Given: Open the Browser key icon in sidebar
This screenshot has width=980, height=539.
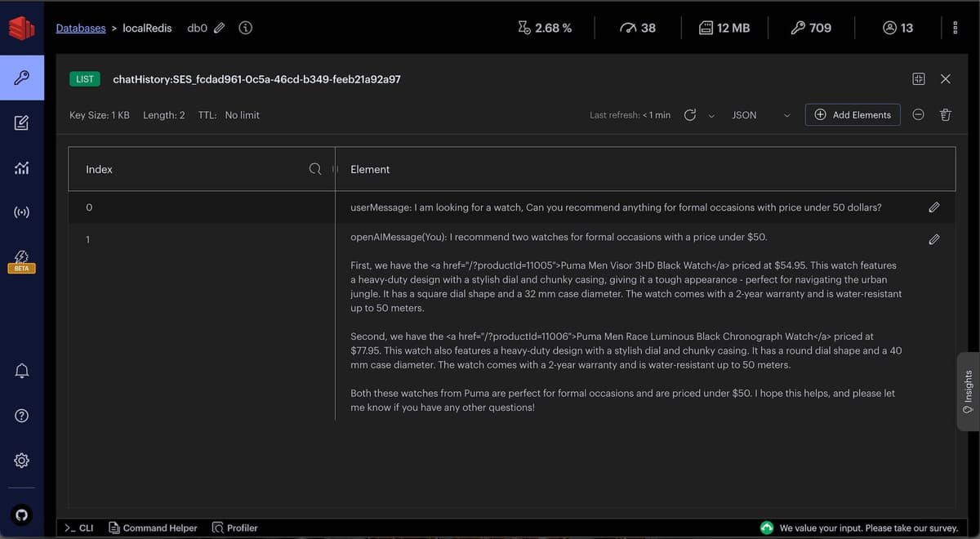Looking at the screenshot, I should (22, 78).
